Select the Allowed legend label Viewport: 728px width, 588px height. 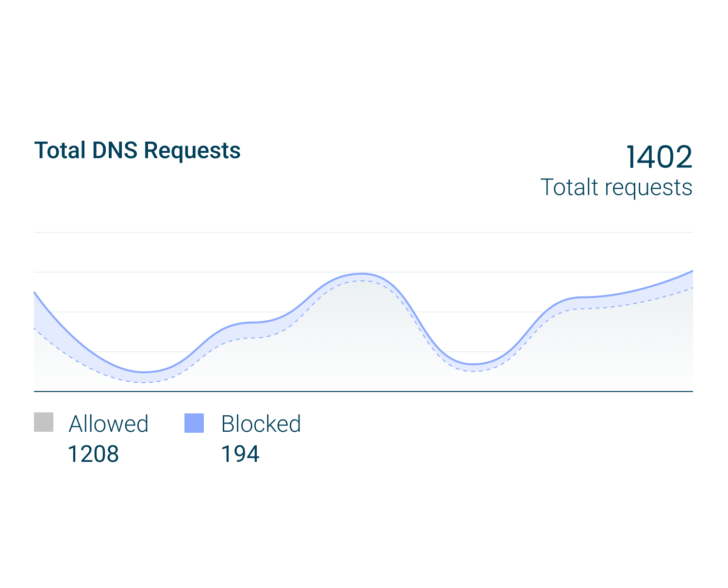pos(108,424)
